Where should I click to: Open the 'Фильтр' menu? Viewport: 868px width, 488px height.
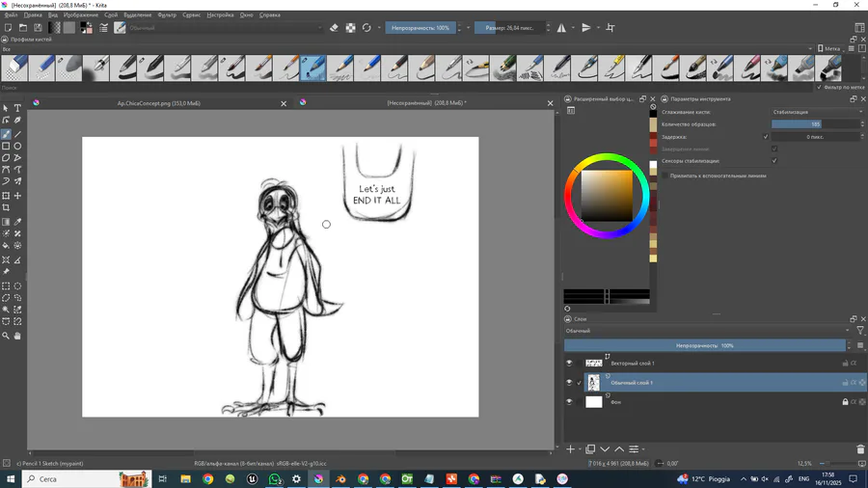(x=167, y=14)
